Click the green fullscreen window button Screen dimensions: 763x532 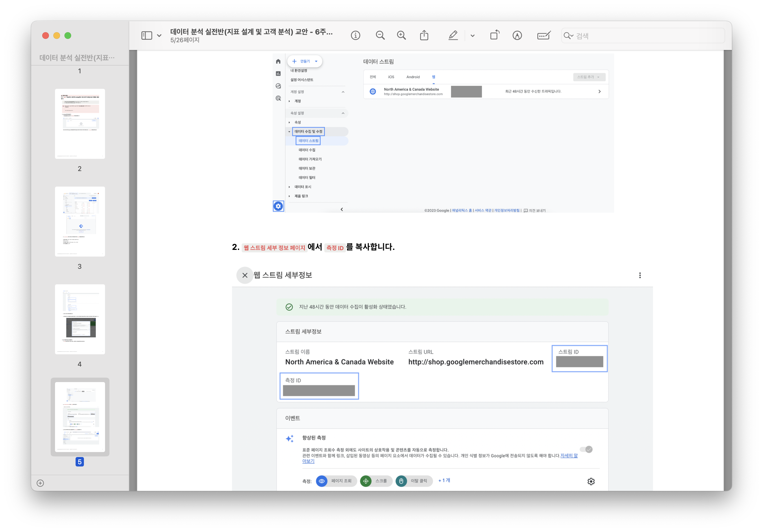(68, 36)
